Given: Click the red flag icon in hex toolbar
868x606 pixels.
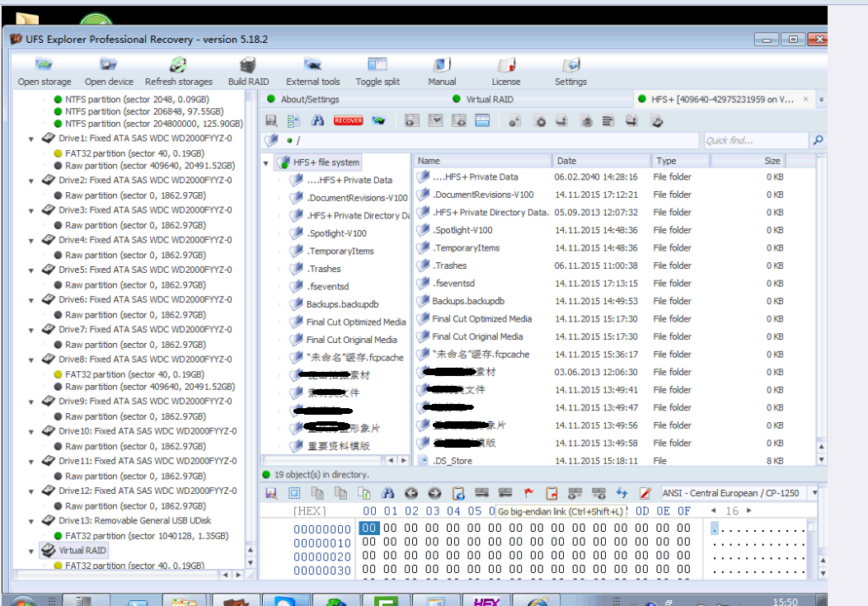Looking at the screenshot, I should point(528,493).
